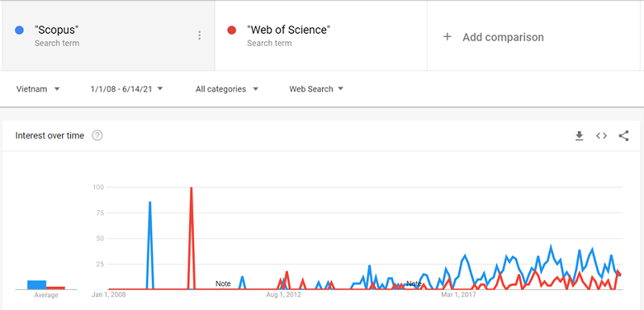Viewport: 644px width, 310px height.
Task: Click the blue Scopus spike near 85
Action: click(150, 202)
